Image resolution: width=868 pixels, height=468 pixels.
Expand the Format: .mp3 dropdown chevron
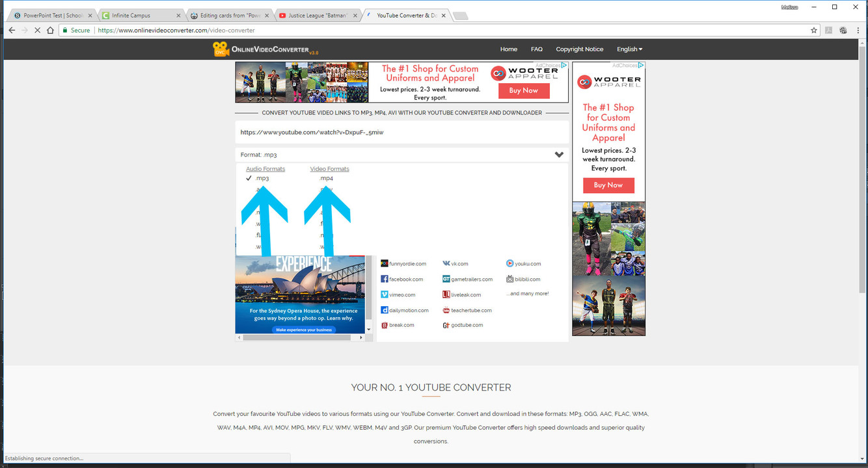(559, 155)
